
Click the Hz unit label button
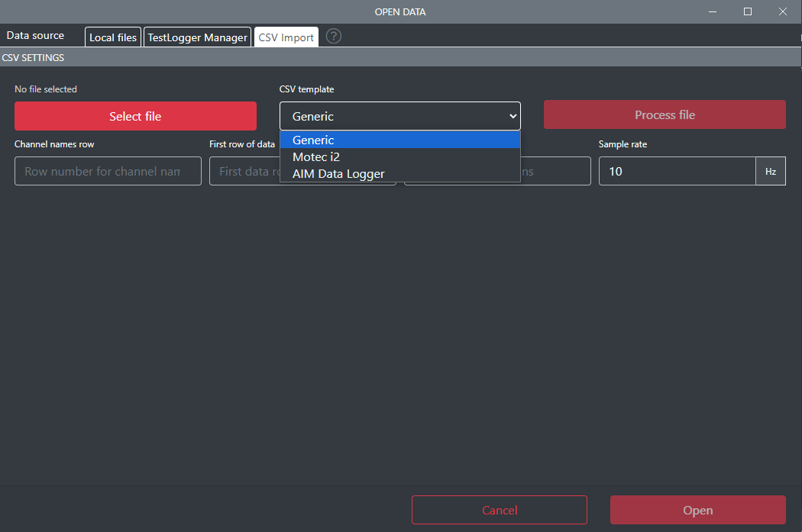point(771,171)
